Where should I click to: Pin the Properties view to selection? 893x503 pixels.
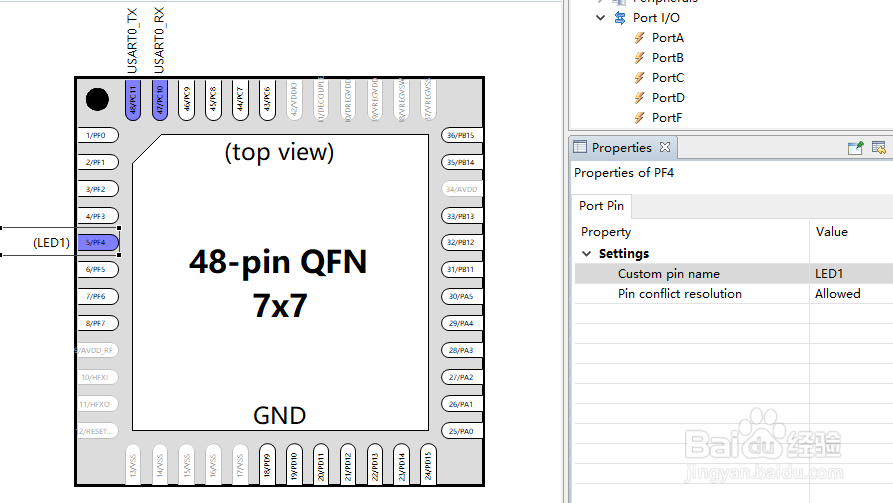pos(855,148)
